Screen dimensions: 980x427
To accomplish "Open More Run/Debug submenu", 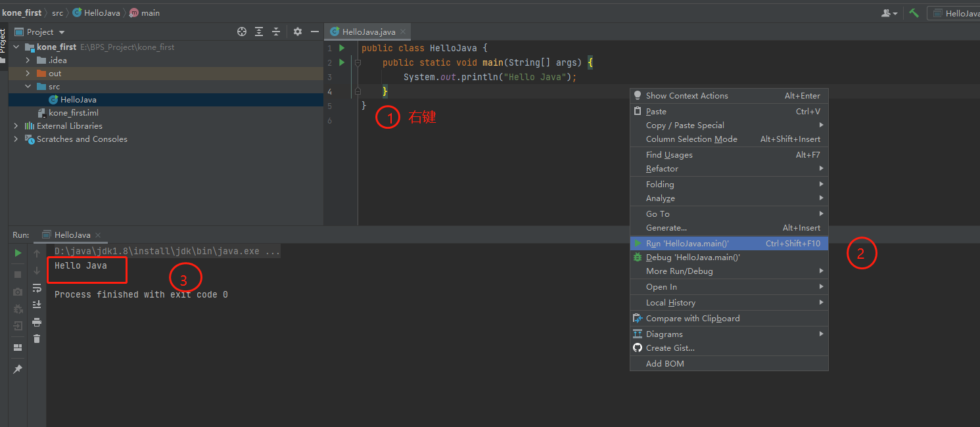I will tap(729, 271).
